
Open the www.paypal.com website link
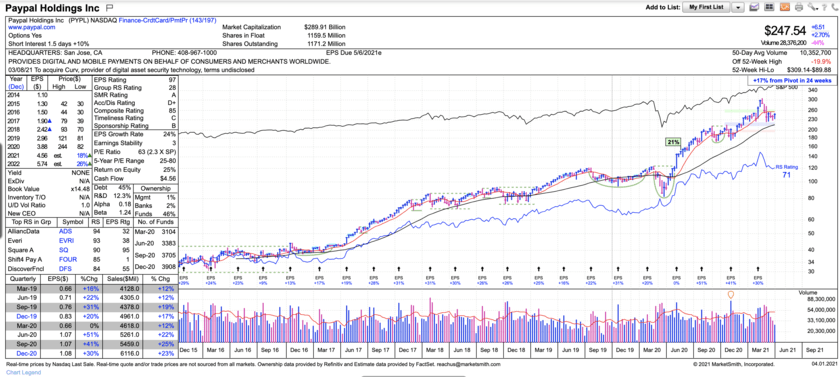click(32, 27)
